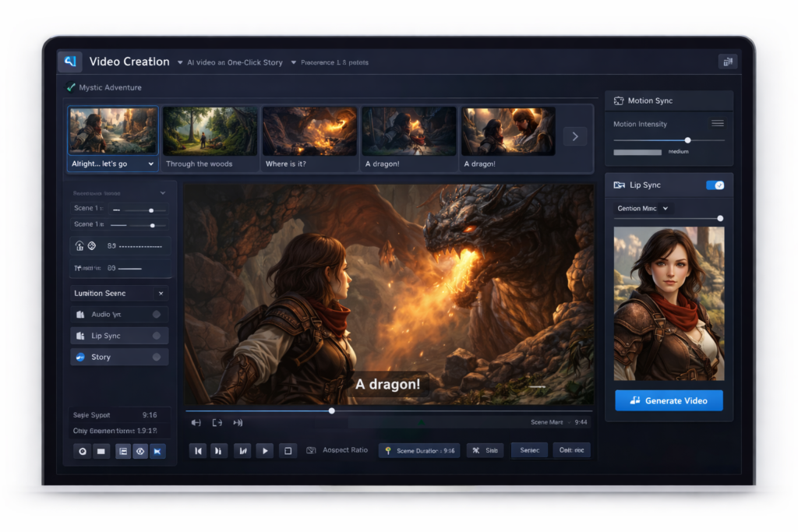Disable the Lip Sync toggle
798x532 pixels.
pos(717,185)
